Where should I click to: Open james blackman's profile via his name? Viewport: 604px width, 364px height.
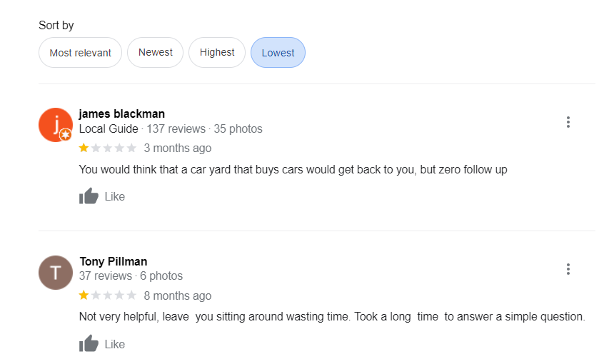pos(121,113)
